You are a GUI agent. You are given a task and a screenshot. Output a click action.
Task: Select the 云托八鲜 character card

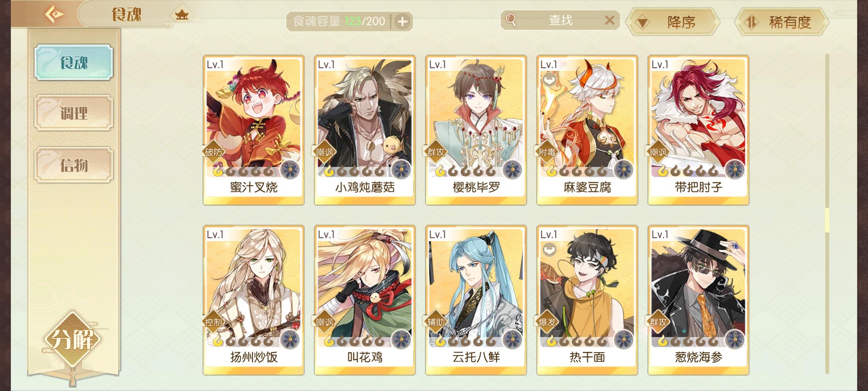pos(476,300)
